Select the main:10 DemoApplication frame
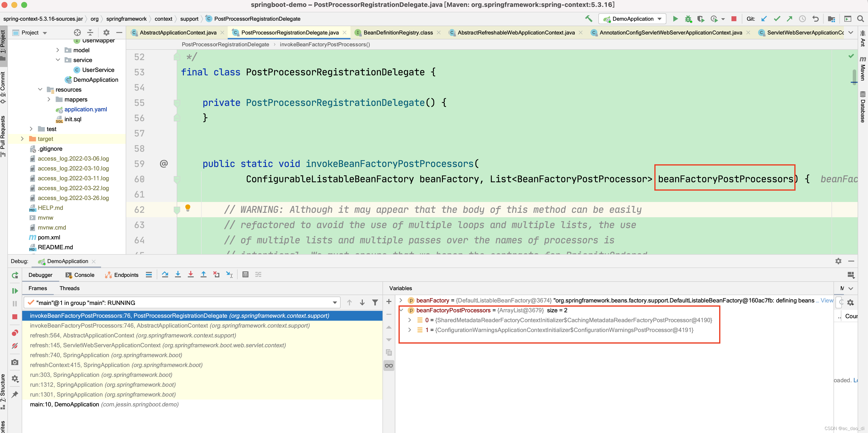 pyautogui.click(x=202, y=404)
